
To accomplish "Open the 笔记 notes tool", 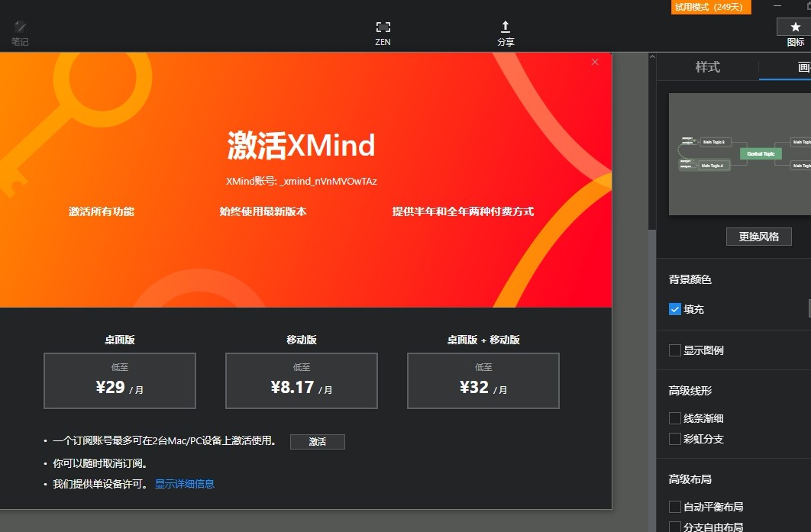I will click(20, 34).
